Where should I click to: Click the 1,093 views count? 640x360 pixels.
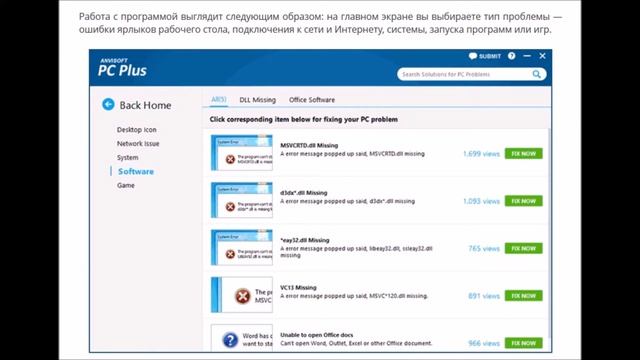coord(481,201)
